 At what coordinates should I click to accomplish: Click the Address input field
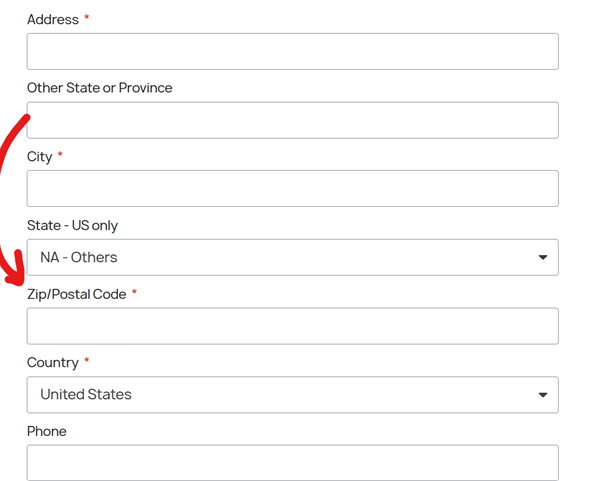(x=292, y=52)
